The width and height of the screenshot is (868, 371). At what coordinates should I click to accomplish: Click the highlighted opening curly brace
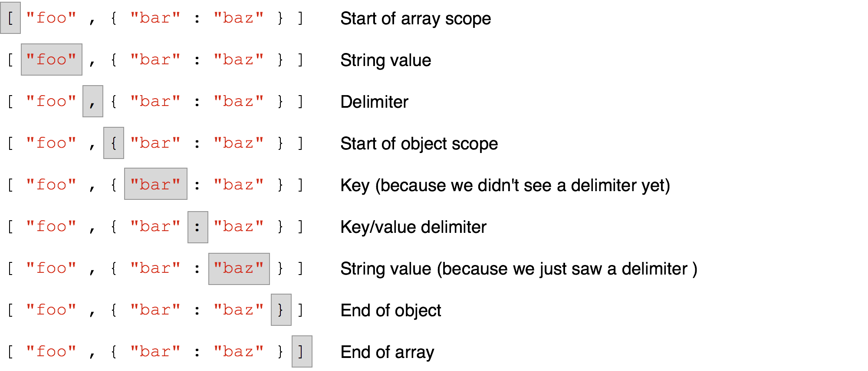[113, 143]
